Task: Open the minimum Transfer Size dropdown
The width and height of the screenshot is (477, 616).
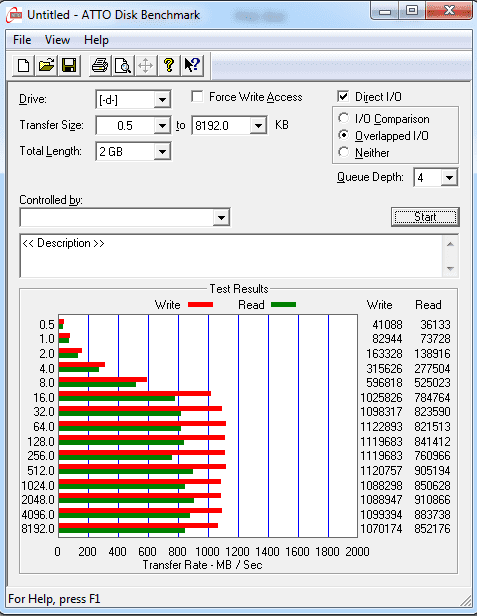Action: coord(162,126)
